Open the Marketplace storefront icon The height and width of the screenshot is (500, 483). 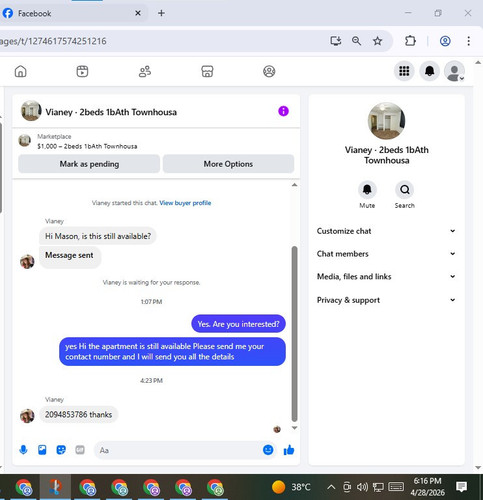[207, 71]
